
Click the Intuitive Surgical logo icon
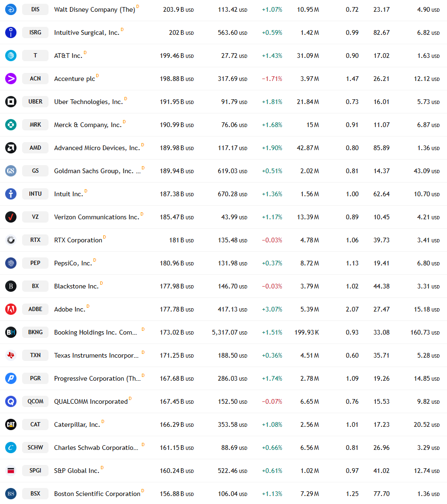tap(11, 32)
